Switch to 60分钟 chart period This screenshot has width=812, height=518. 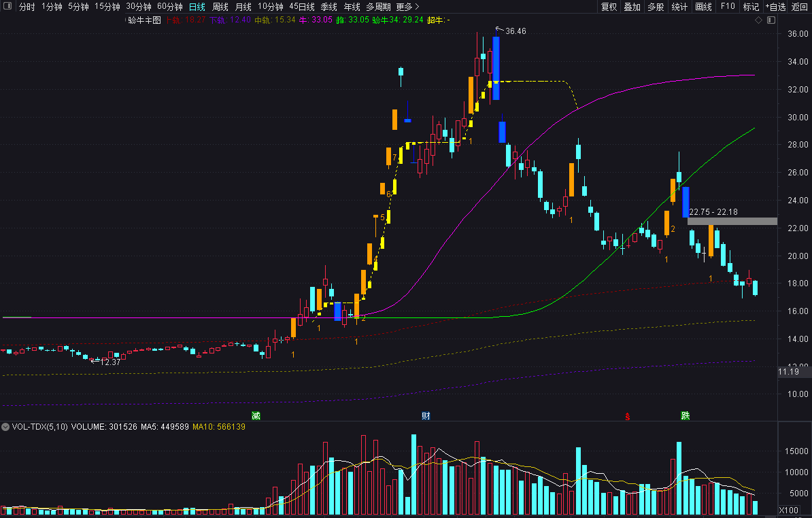tap(170, 7)
